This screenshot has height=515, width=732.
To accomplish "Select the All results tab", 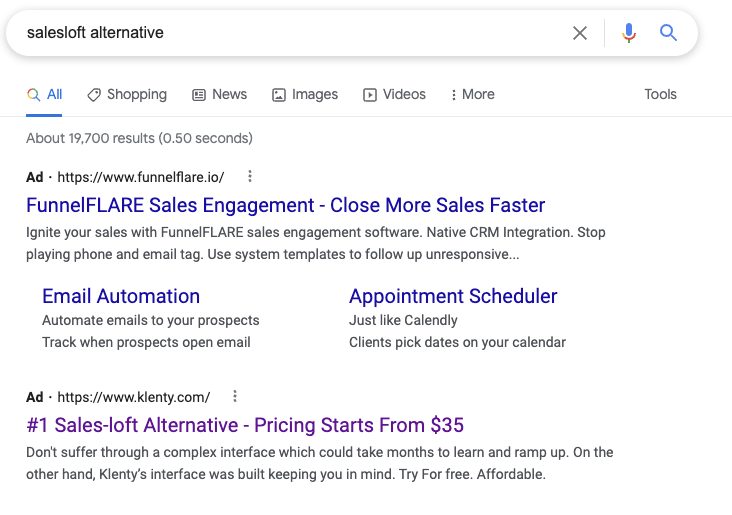I will pos(45,94).
